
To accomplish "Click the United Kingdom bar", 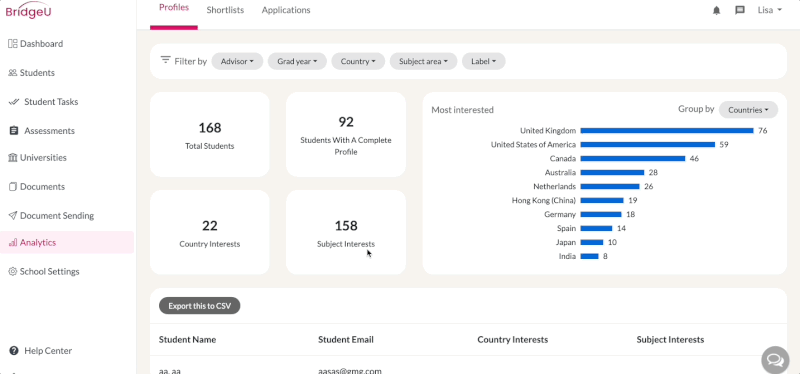I will click(667, 131).
